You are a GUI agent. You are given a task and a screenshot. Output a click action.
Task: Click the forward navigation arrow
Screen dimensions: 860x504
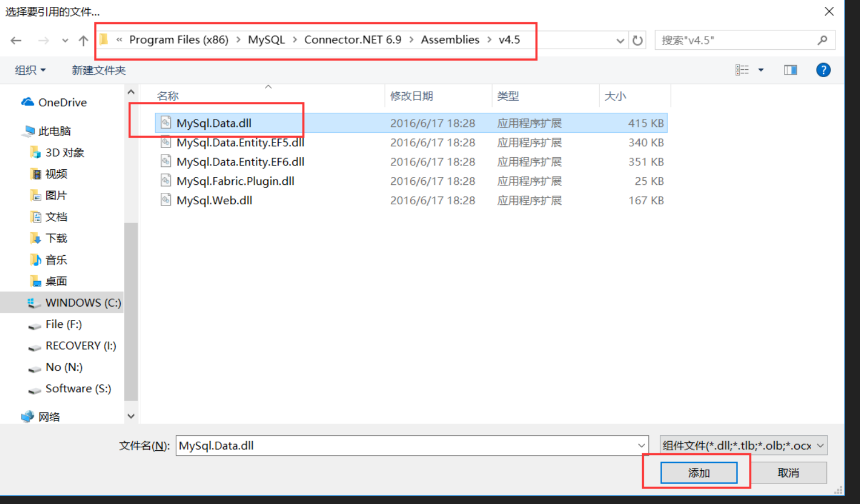43,41
